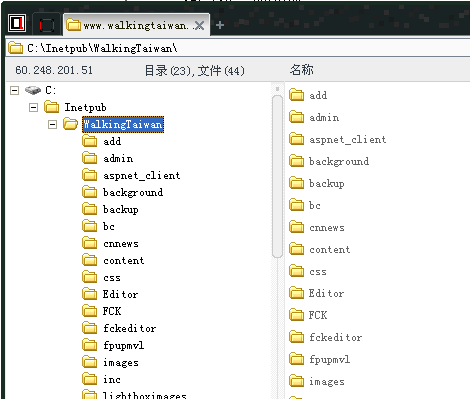The width and height of the screenshot is (470, 399).
Task: Select add label in the tree
Action: coord(112,141)
